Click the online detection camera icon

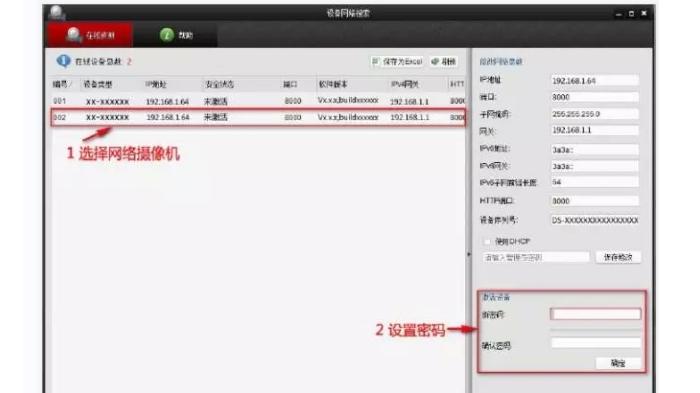tap(73, 35)
